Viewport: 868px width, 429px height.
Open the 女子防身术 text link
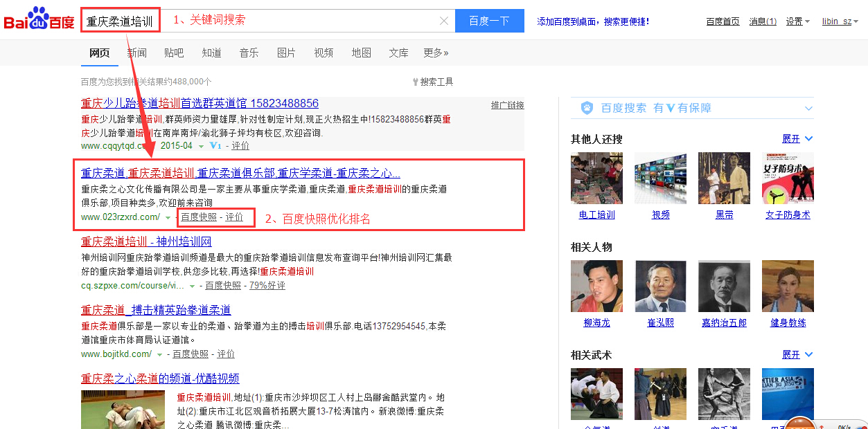click(788, 215)
